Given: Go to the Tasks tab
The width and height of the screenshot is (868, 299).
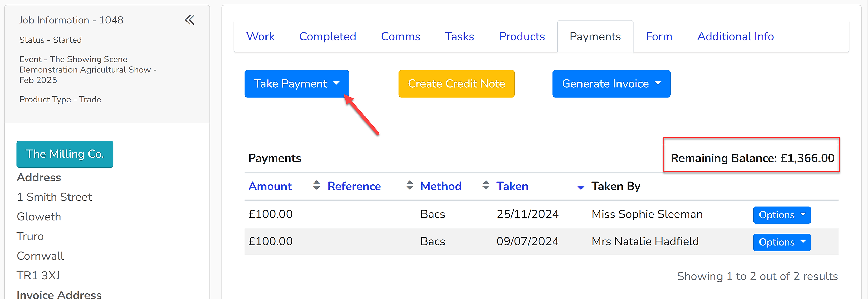Looking at the screenshot, I should tap(459, 36).
